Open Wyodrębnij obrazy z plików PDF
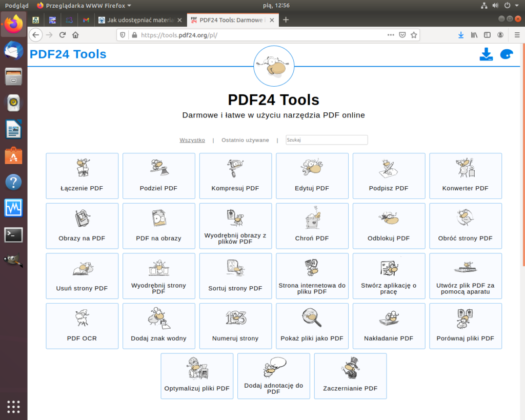Image resolution: width=525 pixels, height=420 pixels. click(235, 226)
